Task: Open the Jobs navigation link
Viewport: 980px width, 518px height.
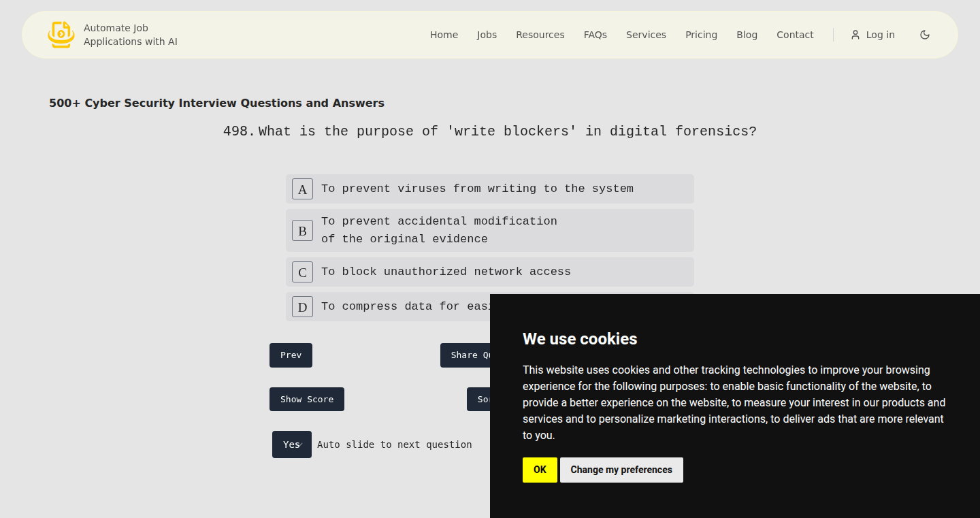Action: point(487,35)
